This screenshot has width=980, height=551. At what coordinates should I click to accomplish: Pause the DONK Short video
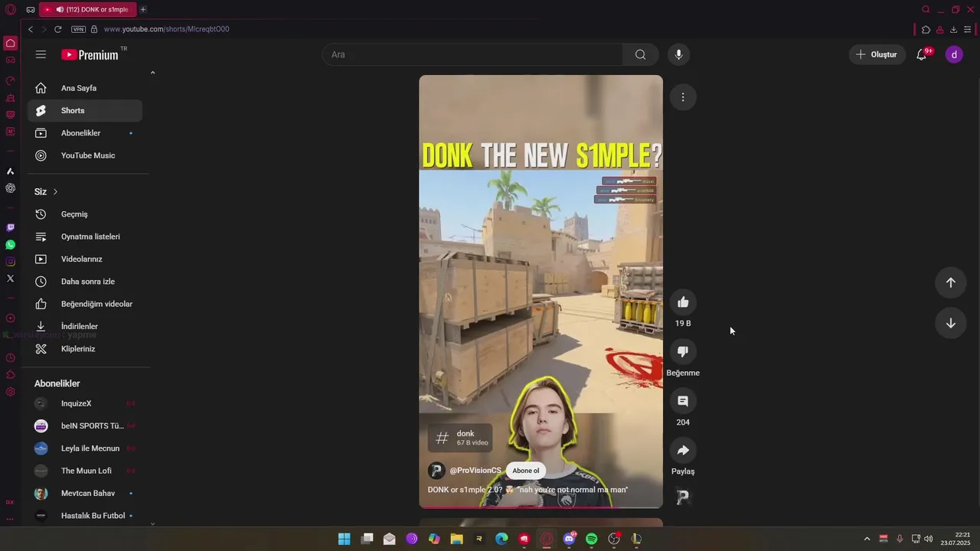click(x=541, y=291)
